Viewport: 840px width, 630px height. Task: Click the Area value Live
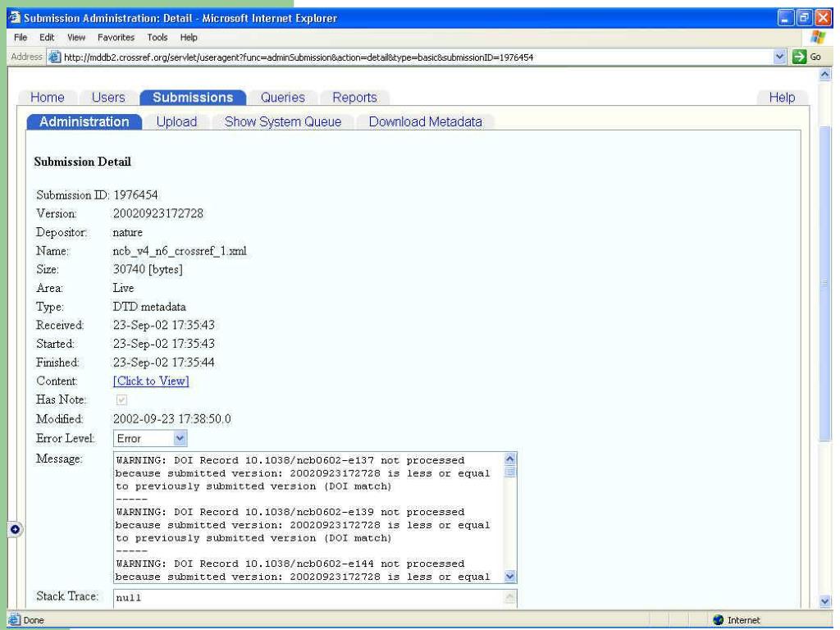click(x=123, y=288)
